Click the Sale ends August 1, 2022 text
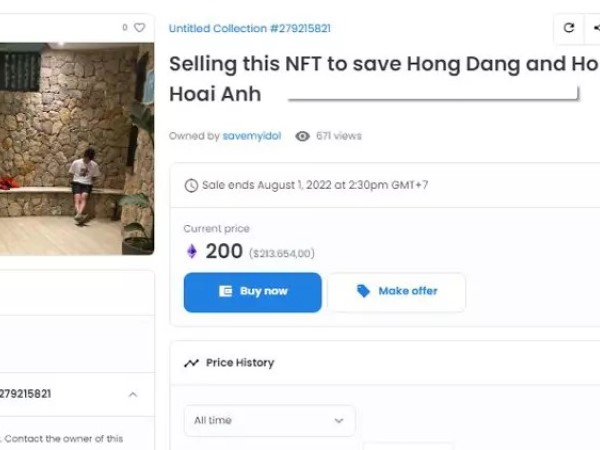Image resolution: width=600 pixels, height=450 pixels. pyautogui.click(x=315, y=185)
